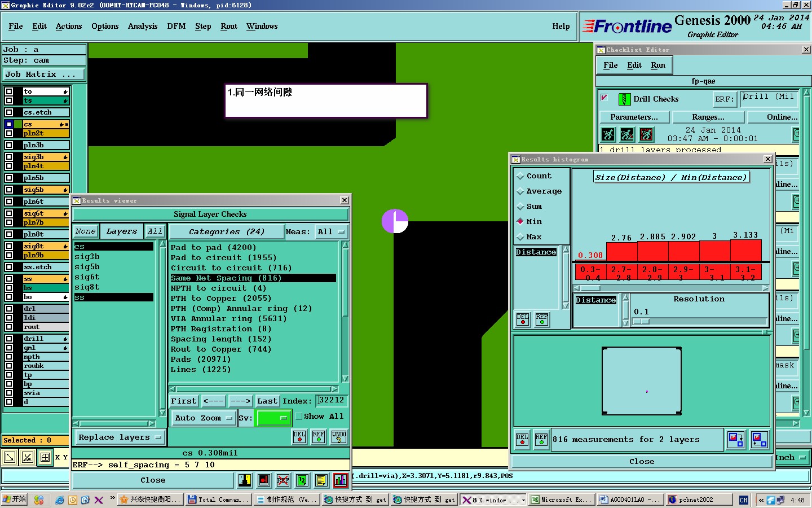Image resolution: width=812 pixels, height=508 pixels.
Task: Click the Windows Start button
Action: pos(14,500)
